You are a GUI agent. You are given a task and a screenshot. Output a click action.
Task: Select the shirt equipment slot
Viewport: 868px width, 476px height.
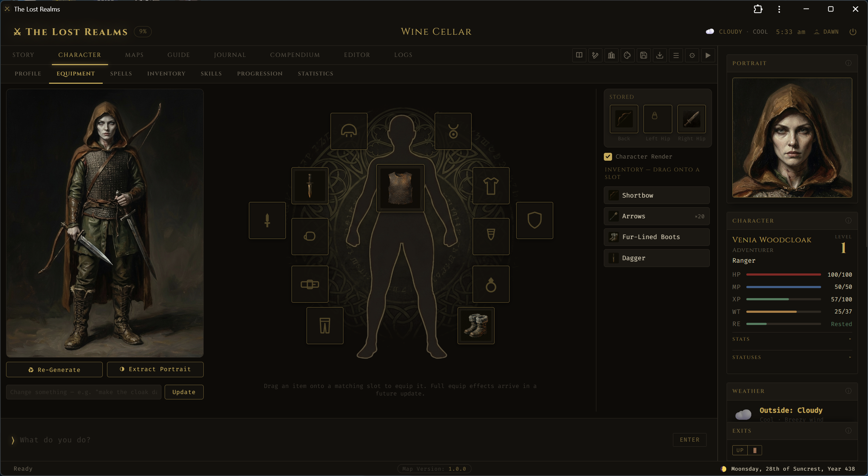pos(491,185)
